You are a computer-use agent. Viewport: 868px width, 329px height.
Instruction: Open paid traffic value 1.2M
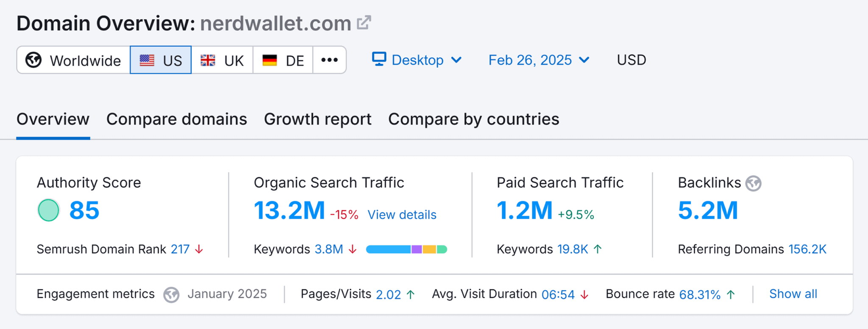[x=525, y=210]
